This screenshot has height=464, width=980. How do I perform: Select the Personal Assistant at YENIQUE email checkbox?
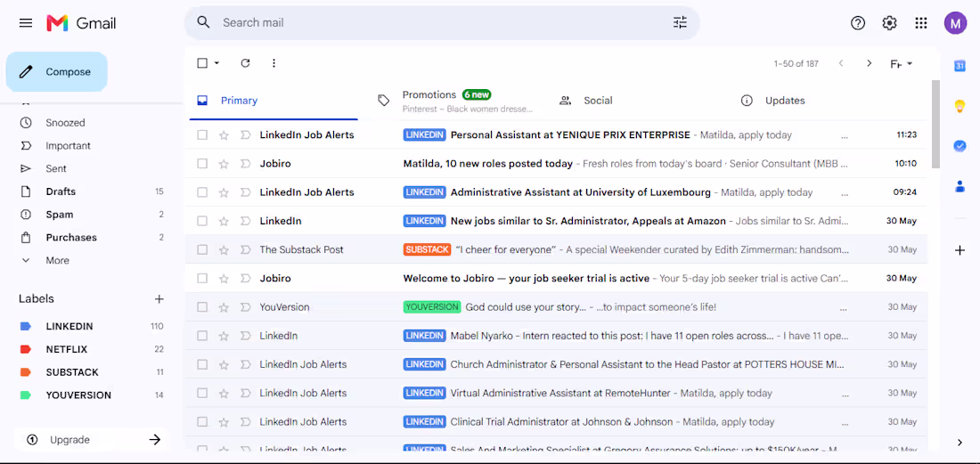202,134
